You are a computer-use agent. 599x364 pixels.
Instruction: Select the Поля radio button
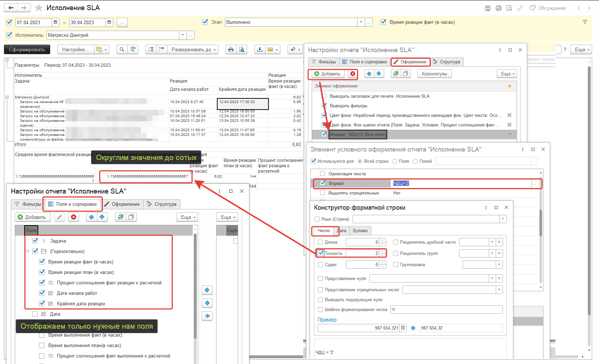[x=394, y=161]
